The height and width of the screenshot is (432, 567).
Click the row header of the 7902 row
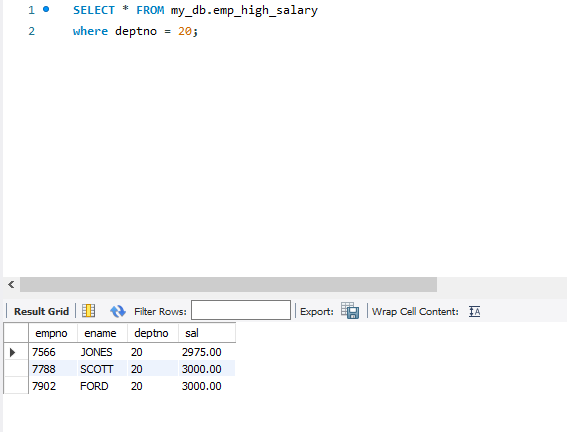(x=16, y=386)
